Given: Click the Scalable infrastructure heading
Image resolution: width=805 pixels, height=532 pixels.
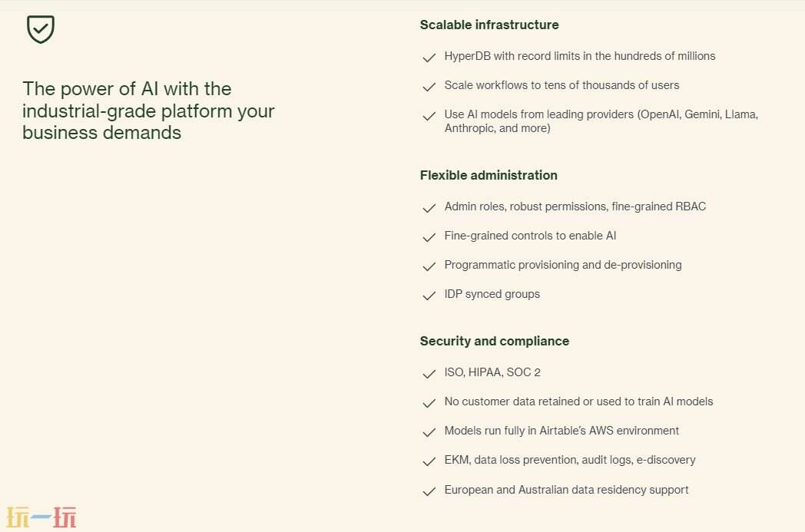Looking at the screenshot, I should (x=489, y=25).
